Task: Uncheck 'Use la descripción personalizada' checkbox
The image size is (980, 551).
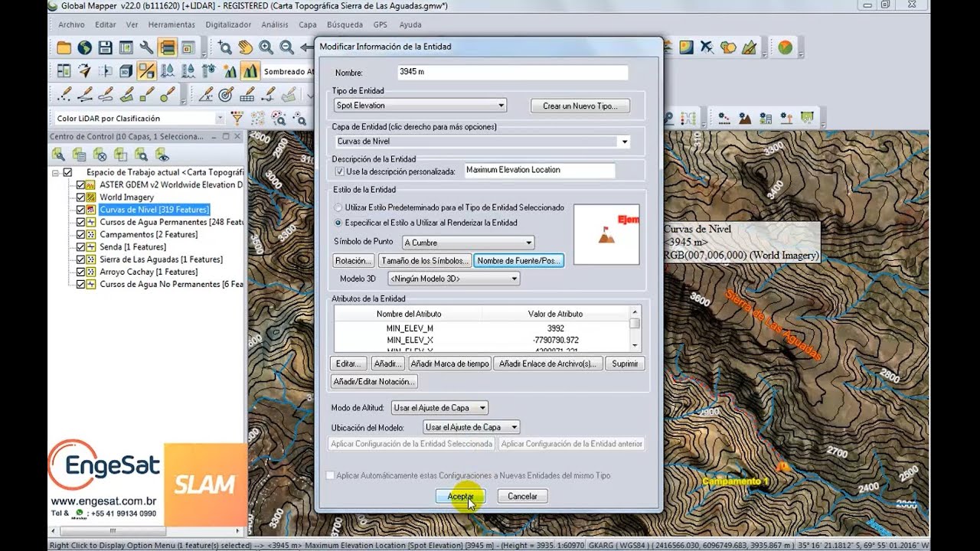Action: 340,172
